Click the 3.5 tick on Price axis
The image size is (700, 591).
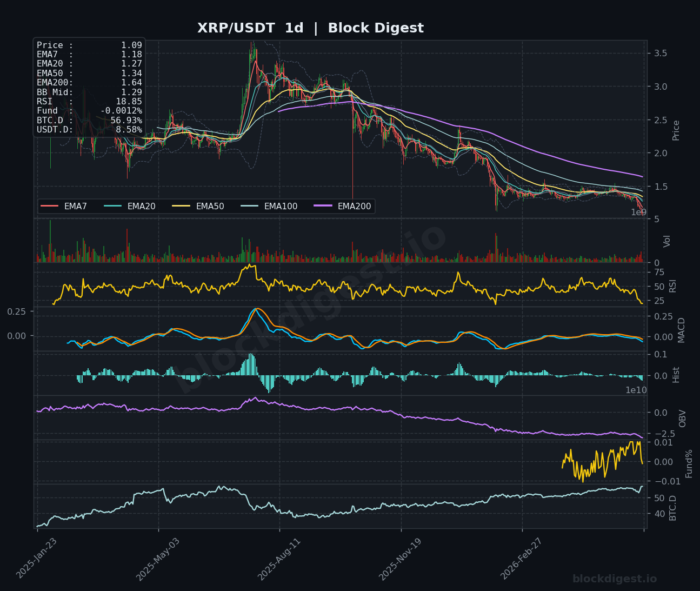(661, 54)
